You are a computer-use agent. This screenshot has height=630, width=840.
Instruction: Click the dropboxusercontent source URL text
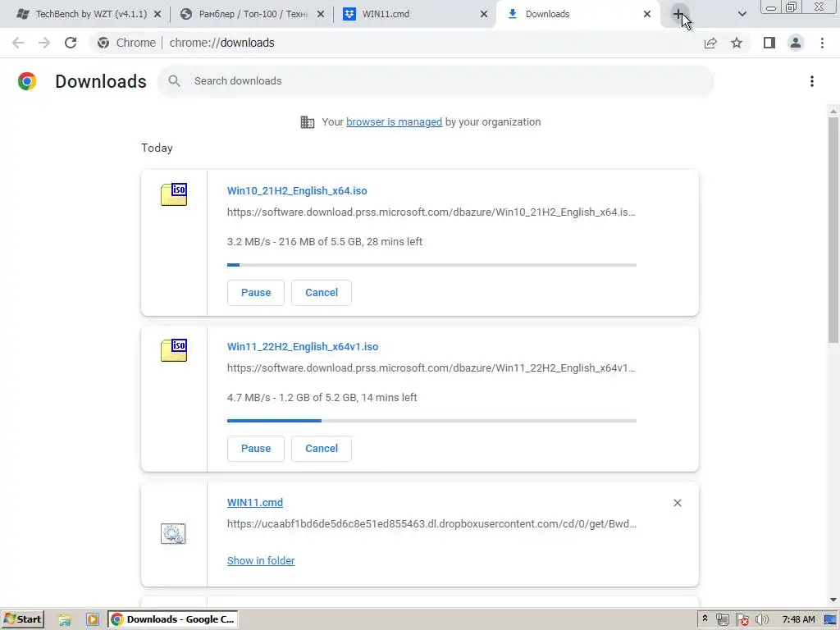(x=431, y=524)
